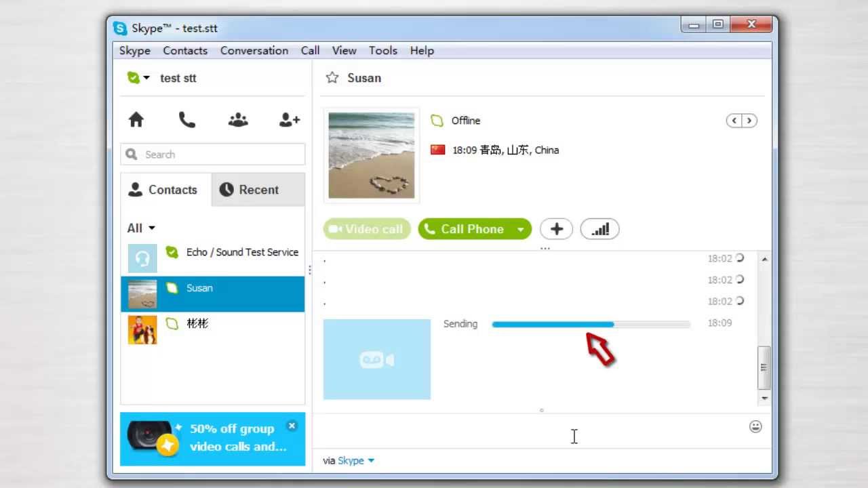Open the View menu
The image size is (868, 488).
coord(344,51)
